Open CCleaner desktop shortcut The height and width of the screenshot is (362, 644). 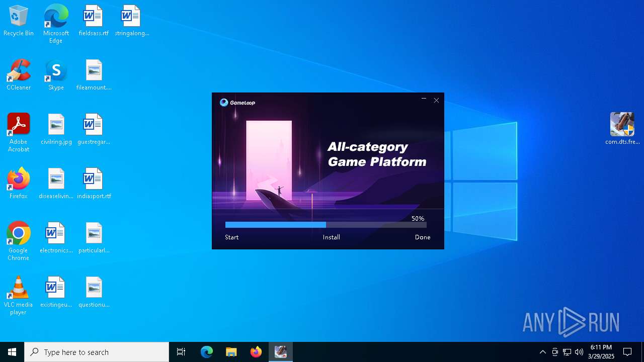click(19, 75)
